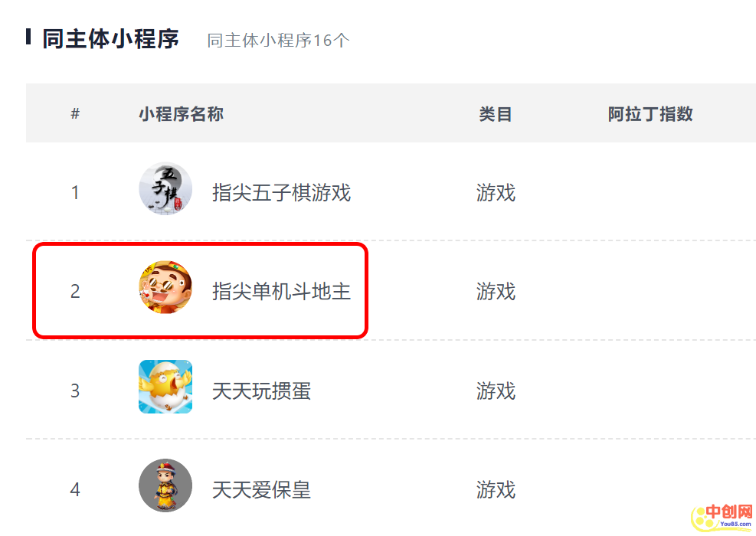Image resolution: width=756 pixels, height=536 pixels.
Task: Click the 同主体小程序 section heading
Action: pyautogui.click(x=110, y=39)
